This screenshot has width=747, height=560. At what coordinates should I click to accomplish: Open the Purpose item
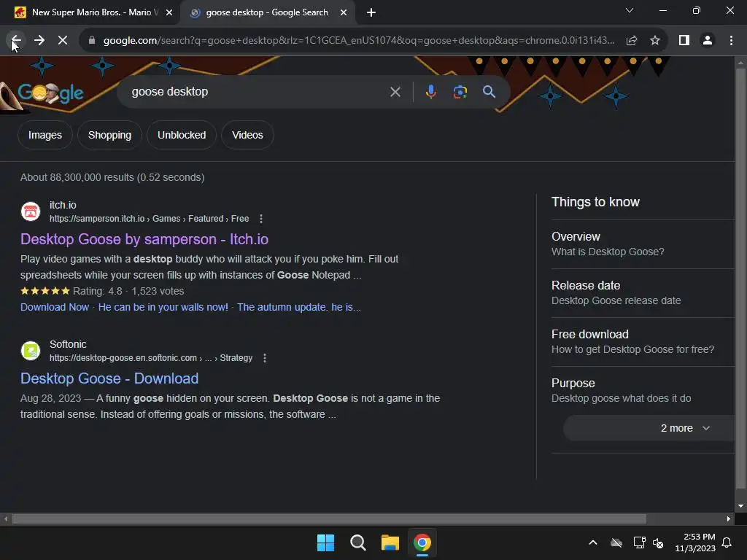(x=643, y=391)
